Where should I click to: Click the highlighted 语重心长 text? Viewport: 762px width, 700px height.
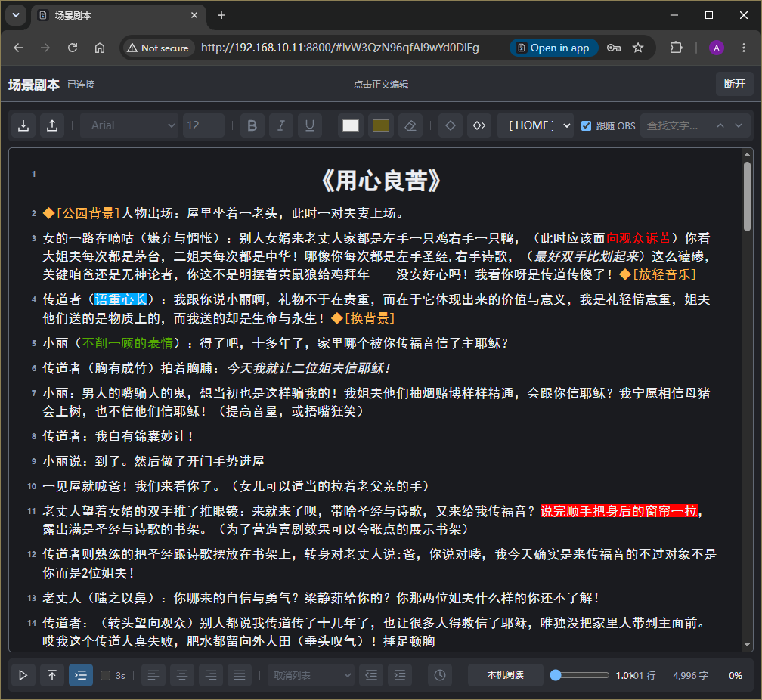pyautogui.click(x=121, y=299)
